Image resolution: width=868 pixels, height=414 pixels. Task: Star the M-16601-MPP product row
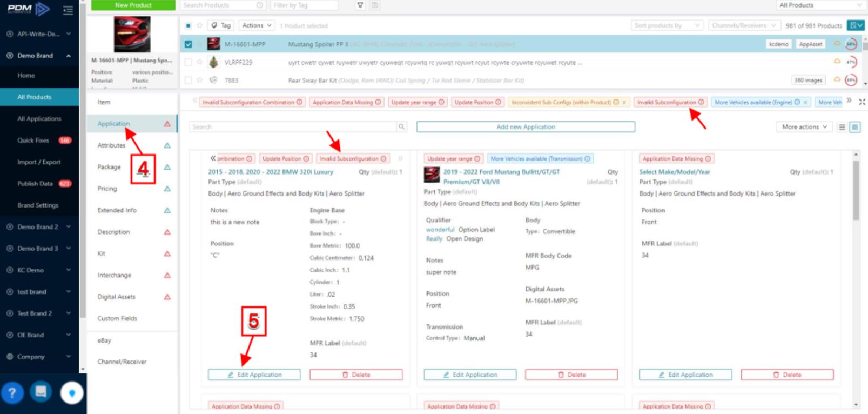[x=200, y=44]
